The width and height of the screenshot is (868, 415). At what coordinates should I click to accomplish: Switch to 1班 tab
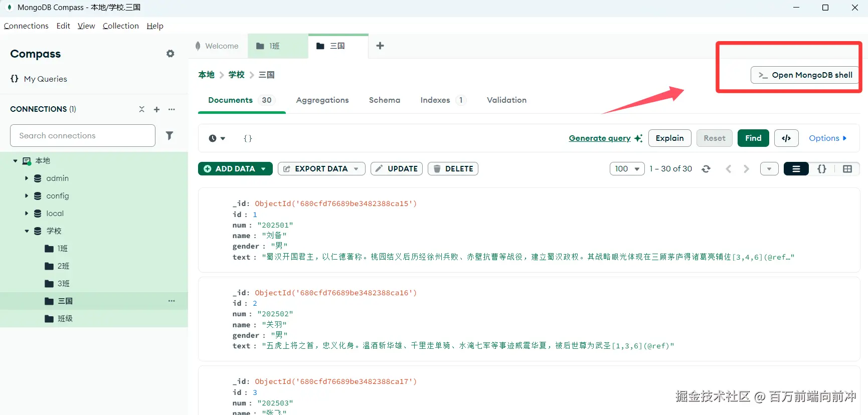[x=278, y=46]
